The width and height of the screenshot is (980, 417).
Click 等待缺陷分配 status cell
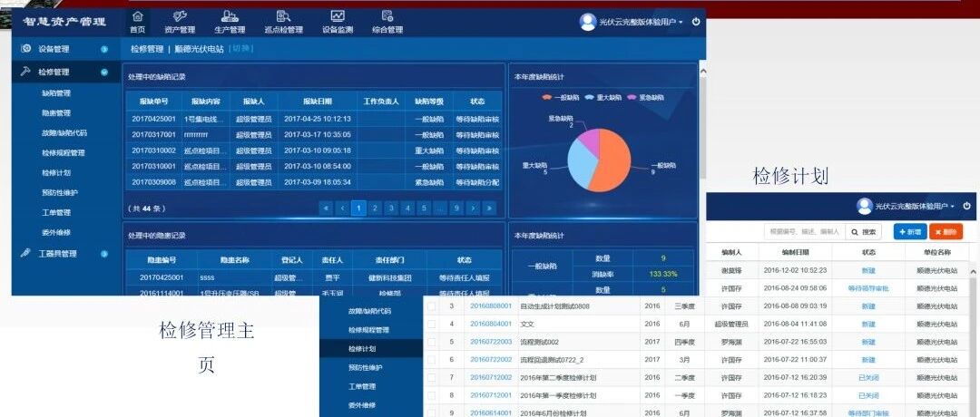477,182
